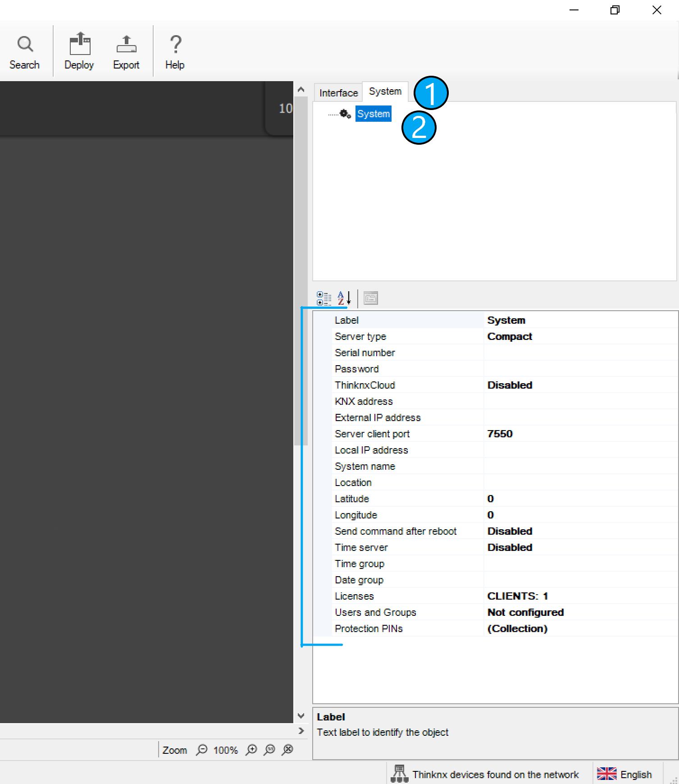Open Help with the question mark icon
This screenshot has width=679, height=784.
175,45
